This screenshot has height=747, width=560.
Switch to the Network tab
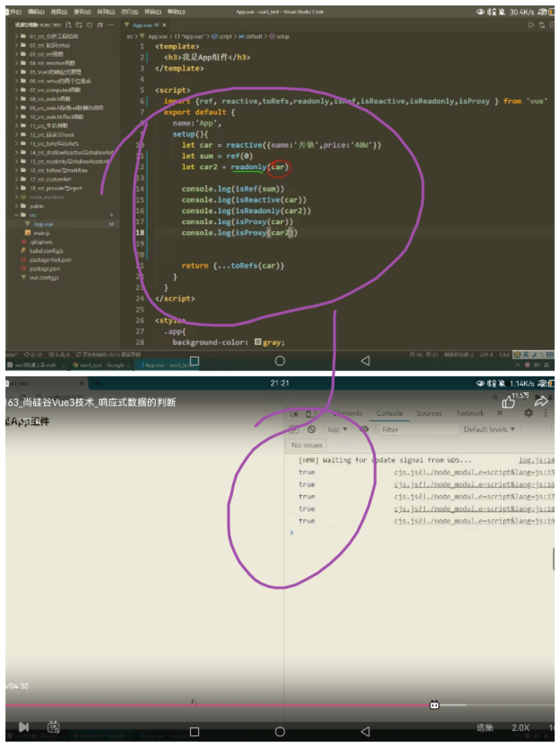coord(470,413)
